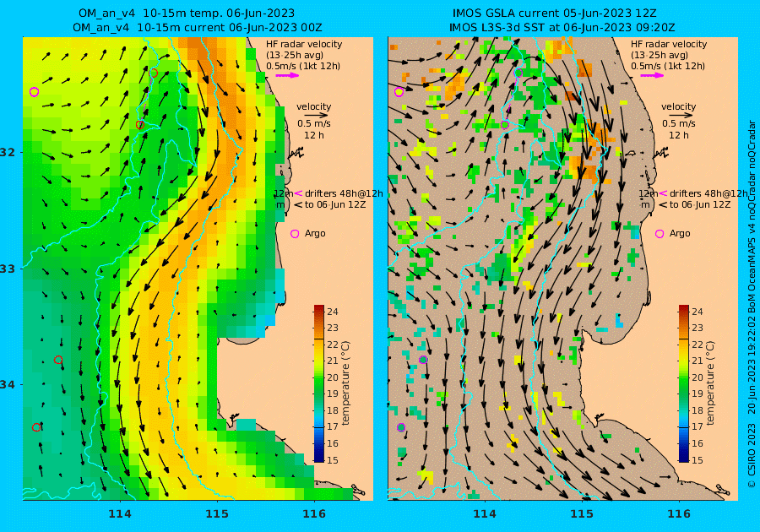
Task: Click the vertical '© CSIRO 2023' copyright text
Action: (x=752, y=455)
